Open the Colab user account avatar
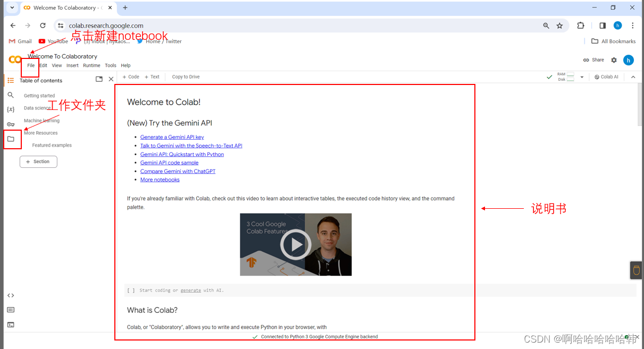 [629, 60]
